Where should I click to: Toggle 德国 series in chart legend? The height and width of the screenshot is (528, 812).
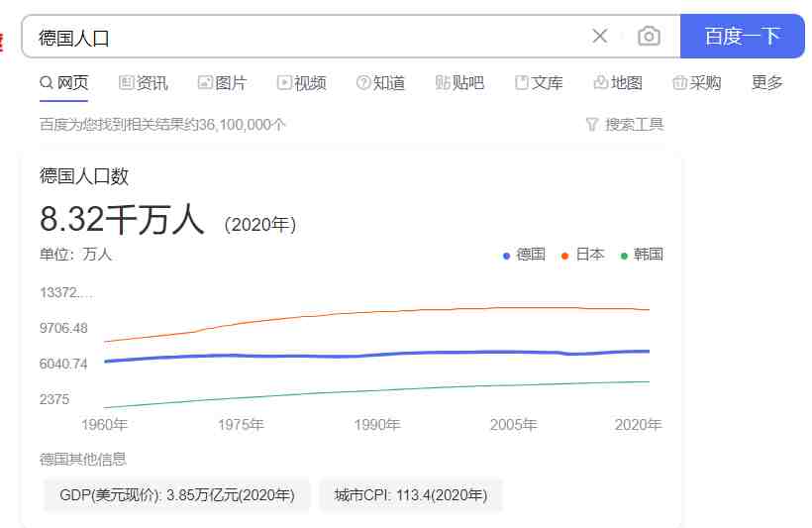(524, 255)
